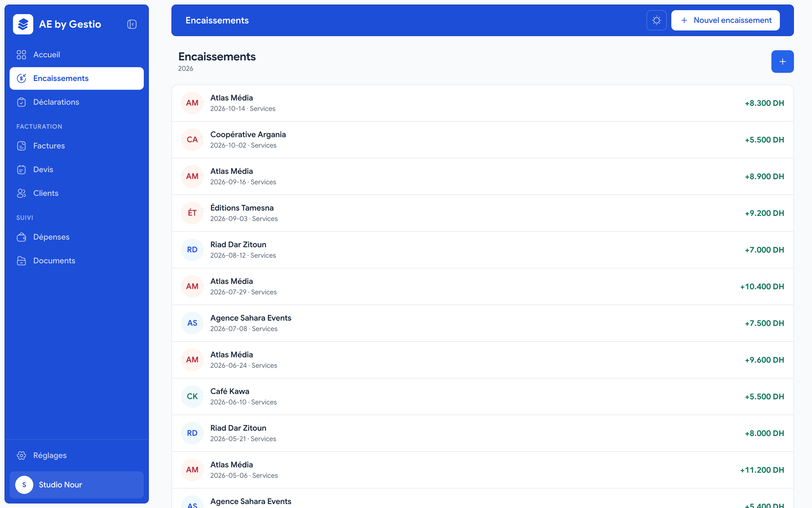This screenshot has width=812, height=508.
Task: Open the Clients section
Action: click(76, 193)
